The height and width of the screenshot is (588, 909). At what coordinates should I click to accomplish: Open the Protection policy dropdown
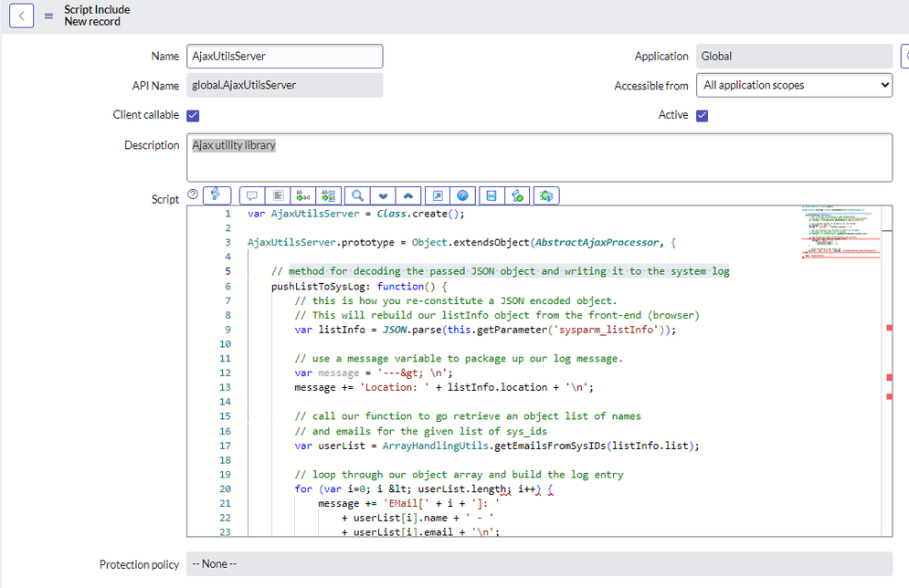[539, 563]
